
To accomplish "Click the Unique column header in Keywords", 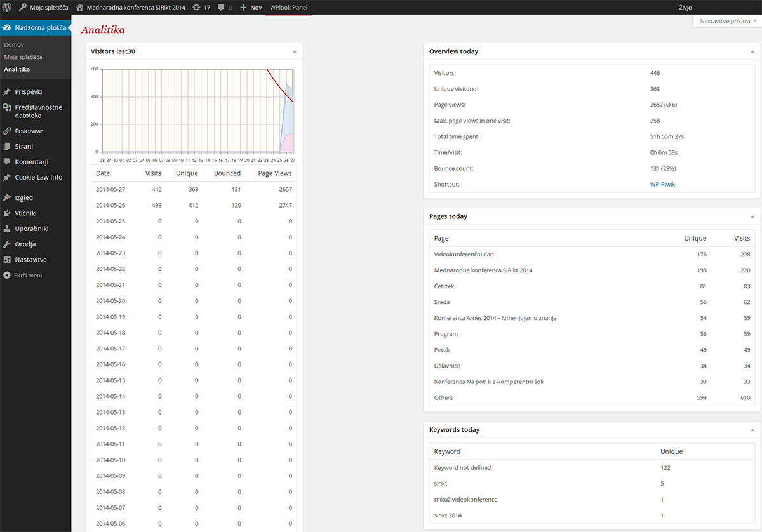I will [x=672, y=452].
